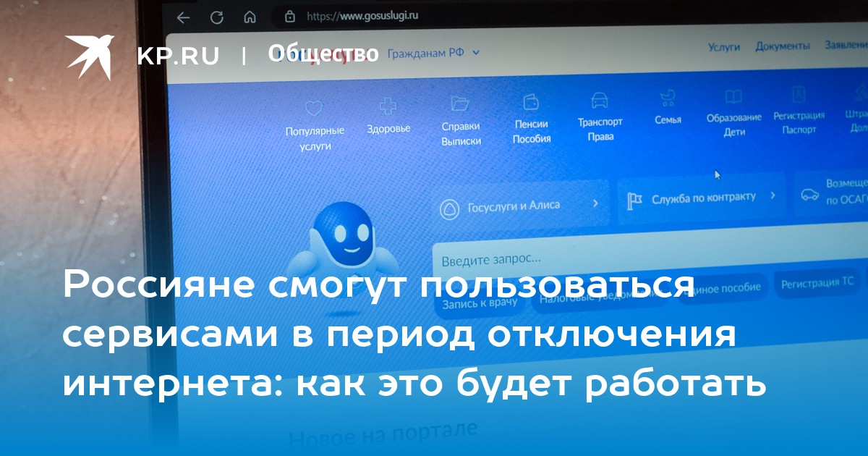This screenshot has height=456, width=868.
Task: Select Пенсии Пособия wallet icon
Action: click(x=531, y=102)
